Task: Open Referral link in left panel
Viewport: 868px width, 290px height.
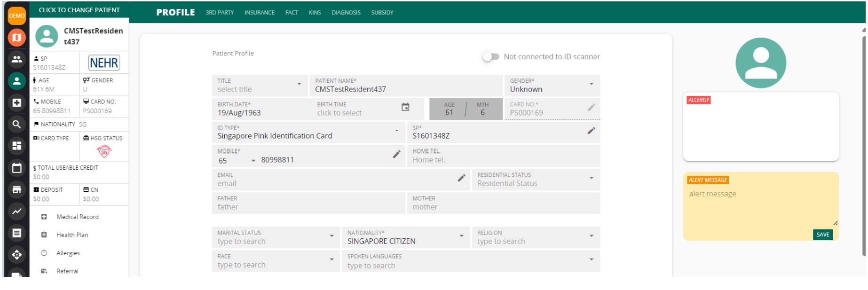Action: tap(68, 271)
